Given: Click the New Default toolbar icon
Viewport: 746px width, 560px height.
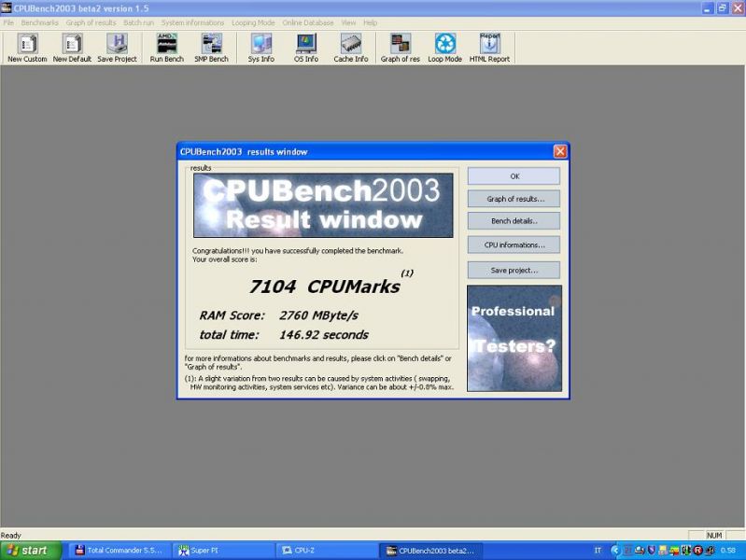Looking at the screenshot, I should (x=72, y=48).
